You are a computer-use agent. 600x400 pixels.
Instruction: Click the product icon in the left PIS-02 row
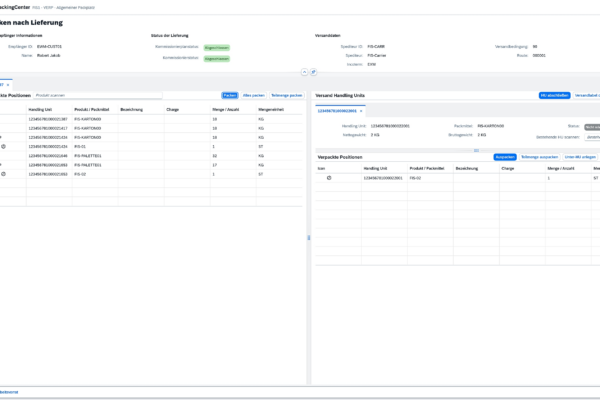click(x=4, y=174)
